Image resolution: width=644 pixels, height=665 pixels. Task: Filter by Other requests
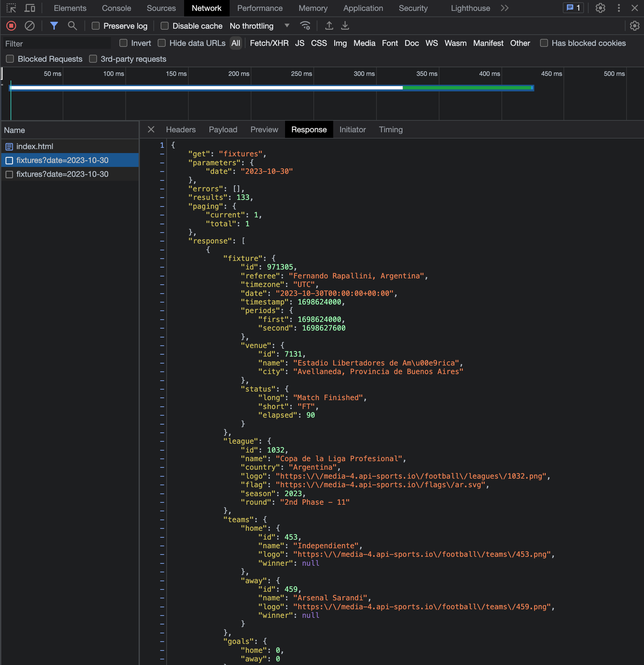520,43
